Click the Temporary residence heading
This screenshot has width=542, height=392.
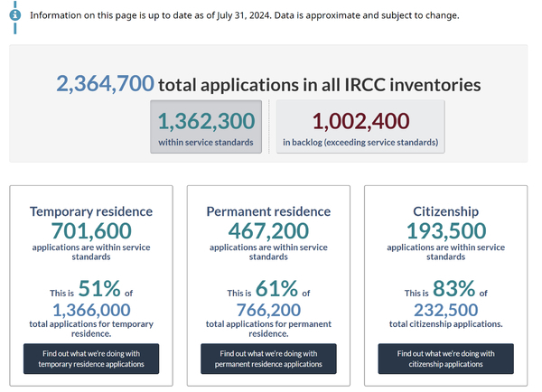pos(91,211)
